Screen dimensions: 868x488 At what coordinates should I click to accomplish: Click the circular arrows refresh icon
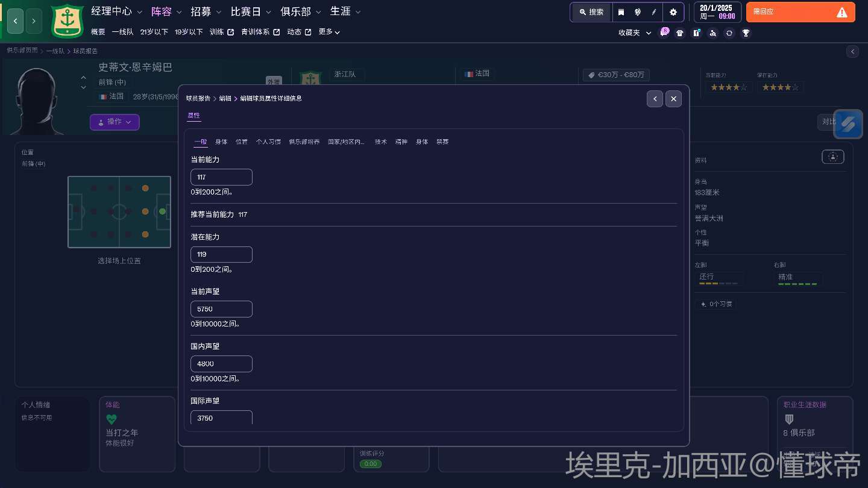coord(729,33)
